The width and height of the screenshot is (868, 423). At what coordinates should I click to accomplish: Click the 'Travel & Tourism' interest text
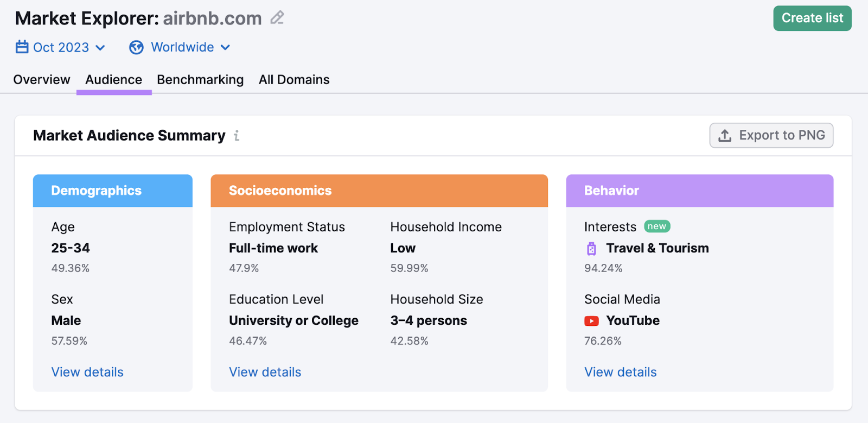658,248
